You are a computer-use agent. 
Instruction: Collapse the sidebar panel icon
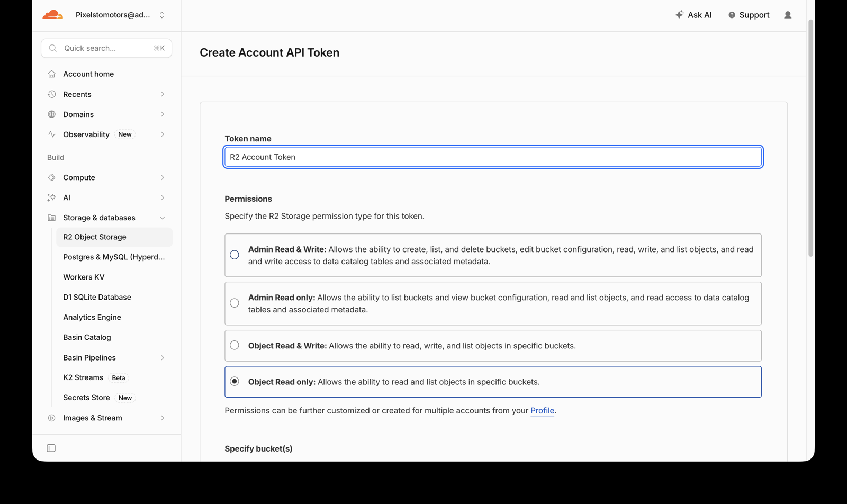click(51, 448)
